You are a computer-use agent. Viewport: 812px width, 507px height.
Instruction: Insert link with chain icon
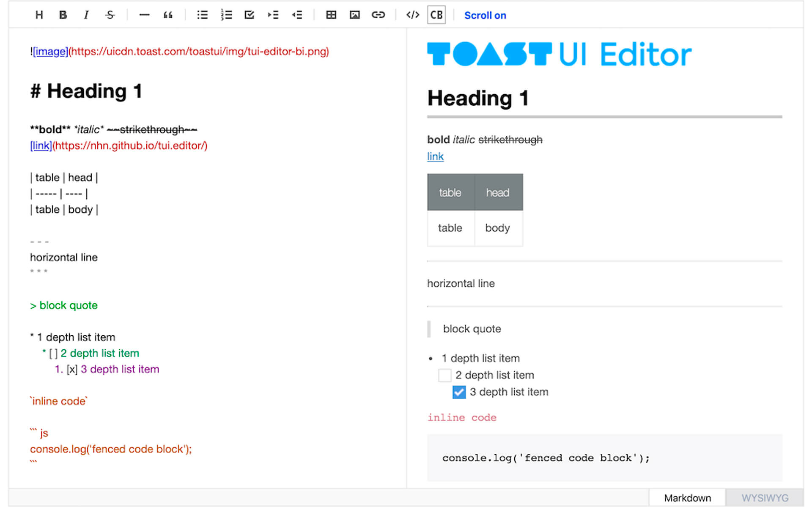pyautogui.click(x=379, y=15)
